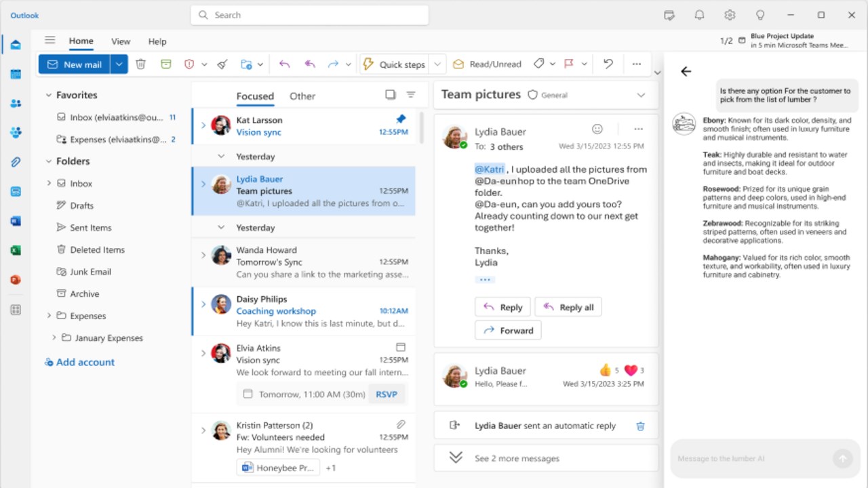
Task: Click the Archive icon in toolbar
Action: coord(166,64)
